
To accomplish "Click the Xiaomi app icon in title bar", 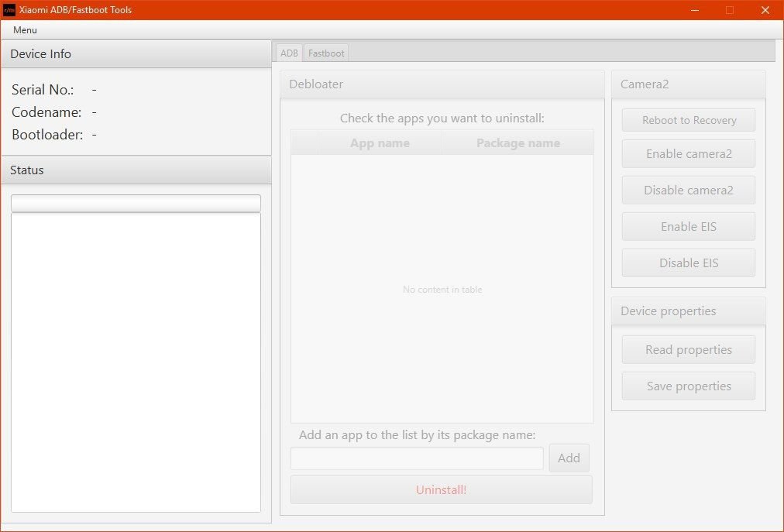I will [x=9, y=9].
